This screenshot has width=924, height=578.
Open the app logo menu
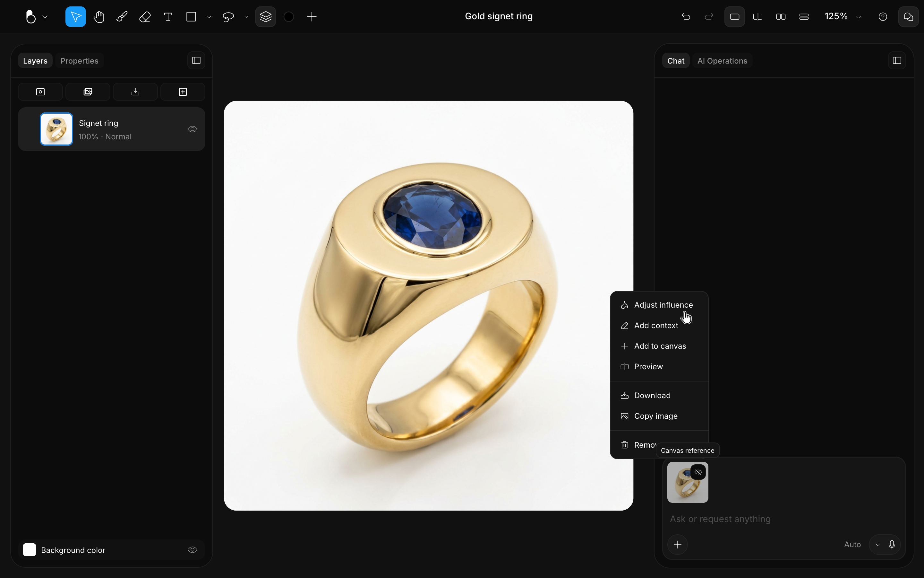[31, 17]
